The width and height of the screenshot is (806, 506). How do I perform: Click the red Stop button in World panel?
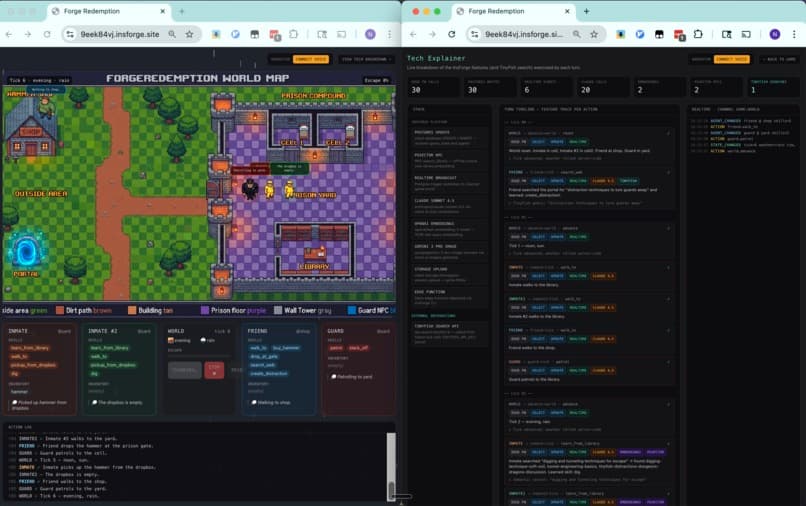coord(214,370)
